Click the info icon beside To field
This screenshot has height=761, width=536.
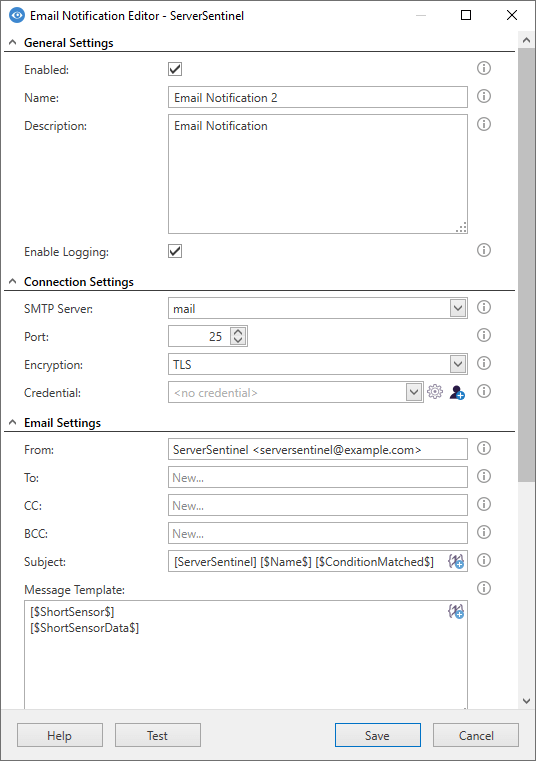[484, 477]
